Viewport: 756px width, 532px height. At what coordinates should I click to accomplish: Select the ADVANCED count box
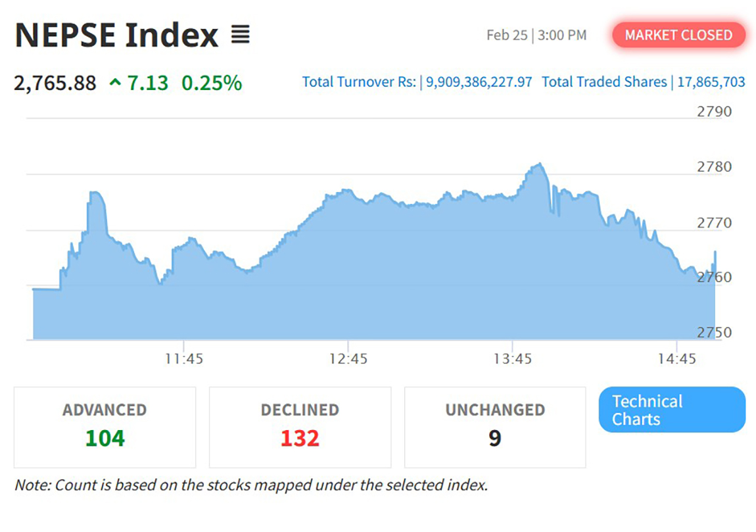click(105, 427)
